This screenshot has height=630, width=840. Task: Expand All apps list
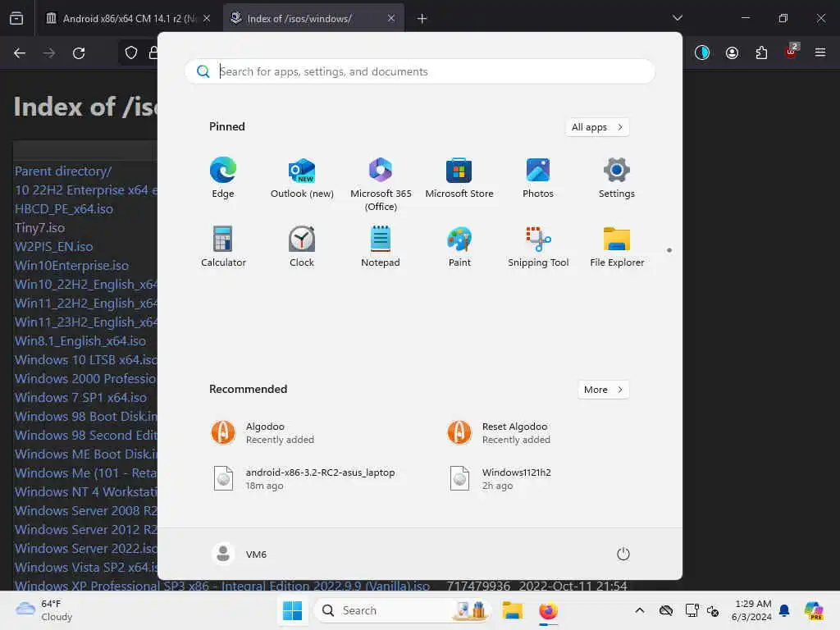tap(597, 127)
